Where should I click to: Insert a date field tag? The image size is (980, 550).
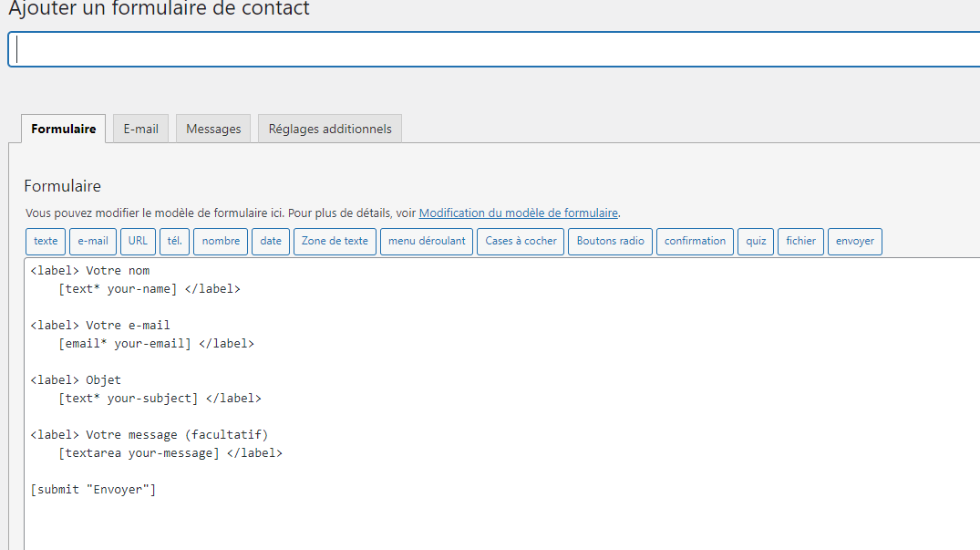tap(271, 241)
